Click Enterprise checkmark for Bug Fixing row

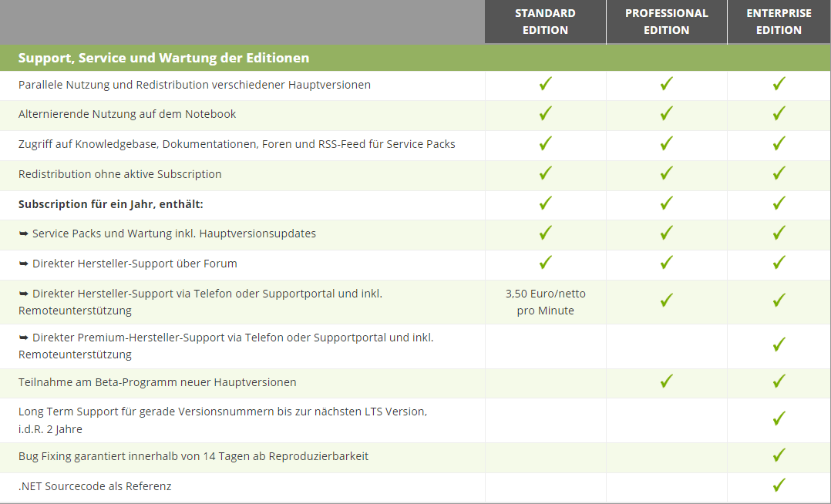pos(779,455)
